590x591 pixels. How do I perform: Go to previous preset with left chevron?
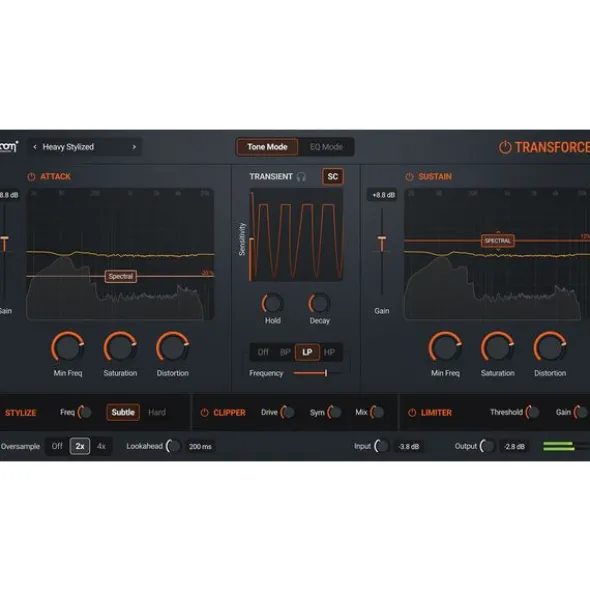coord(35,147)
